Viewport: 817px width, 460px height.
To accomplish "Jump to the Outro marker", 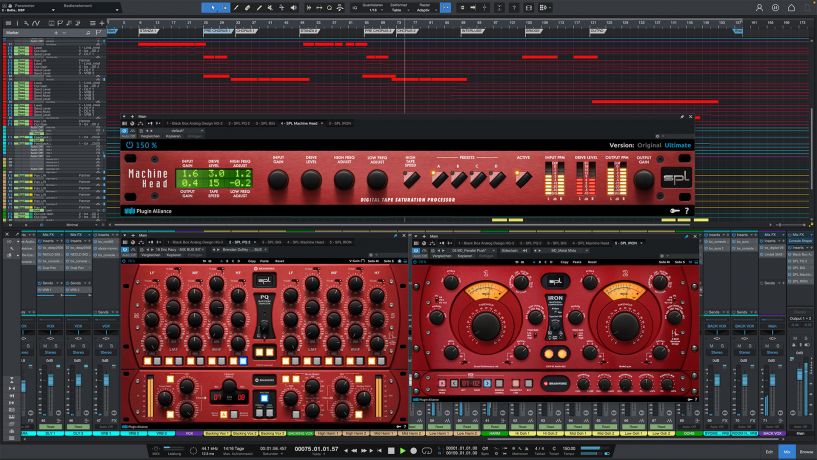I will [x=598, y=31].
